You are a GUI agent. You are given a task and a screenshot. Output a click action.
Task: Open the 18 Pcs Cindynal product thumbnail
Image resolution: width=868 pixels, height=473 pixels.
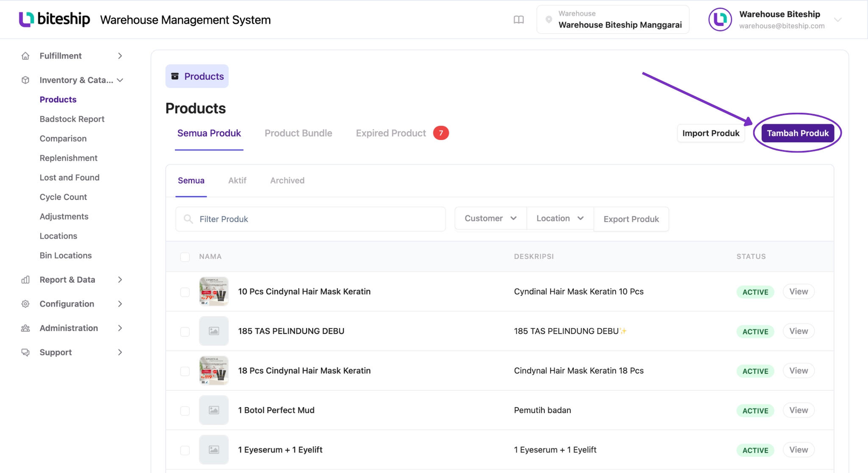pyautogui.click(x=214, y=370)
